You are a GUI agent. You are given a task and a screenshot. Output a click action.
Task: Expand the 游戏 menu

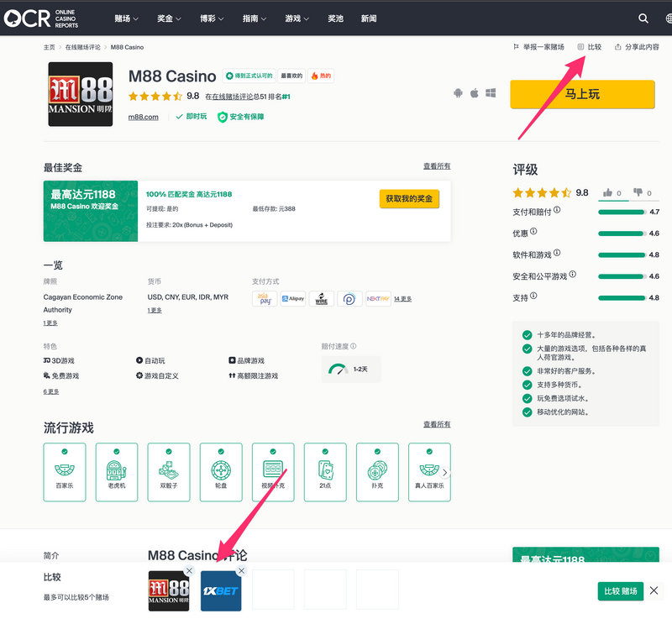(297, 18)
